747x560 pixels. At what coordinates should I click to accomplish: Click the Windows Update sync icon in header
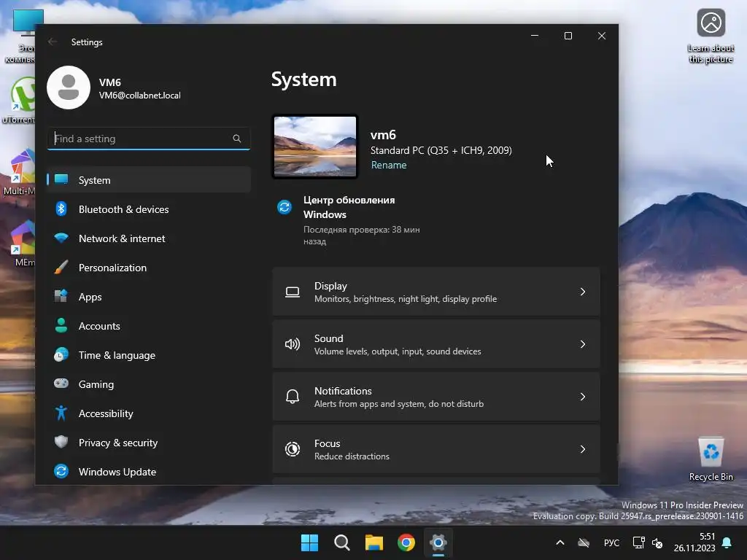pos(285,207)
